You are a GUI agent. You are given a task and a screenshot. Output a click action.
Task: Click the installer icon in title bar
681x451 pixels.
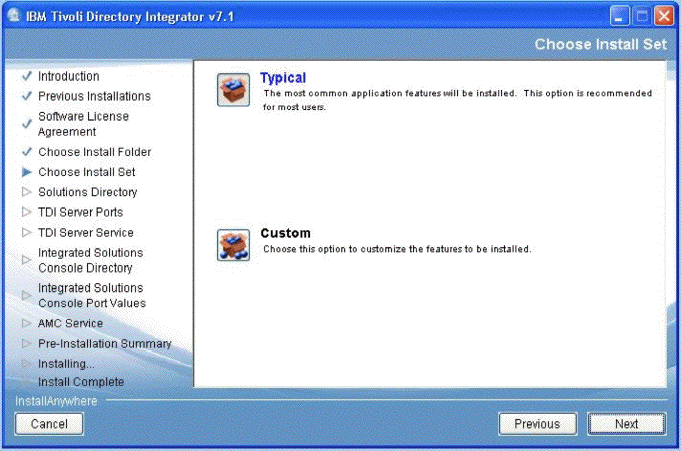pyautogui.click(x=14, y=15)
